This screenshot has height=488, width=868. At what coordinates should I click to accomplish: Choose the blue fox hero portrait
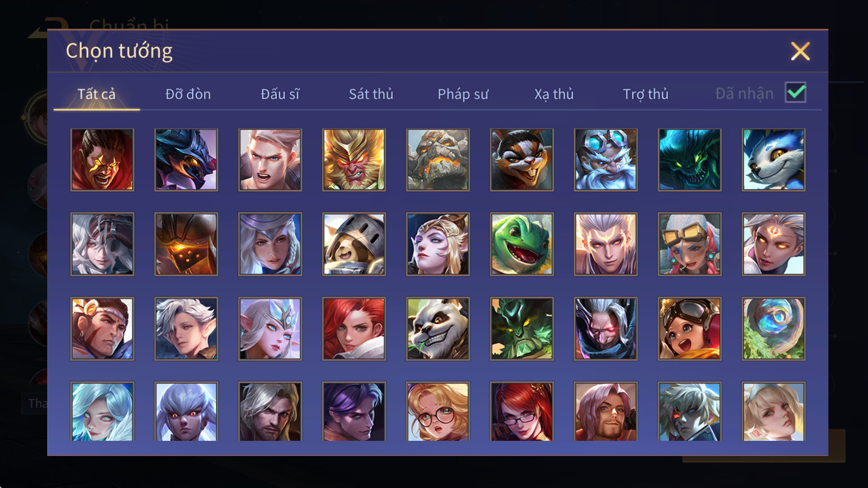(774, 160)
